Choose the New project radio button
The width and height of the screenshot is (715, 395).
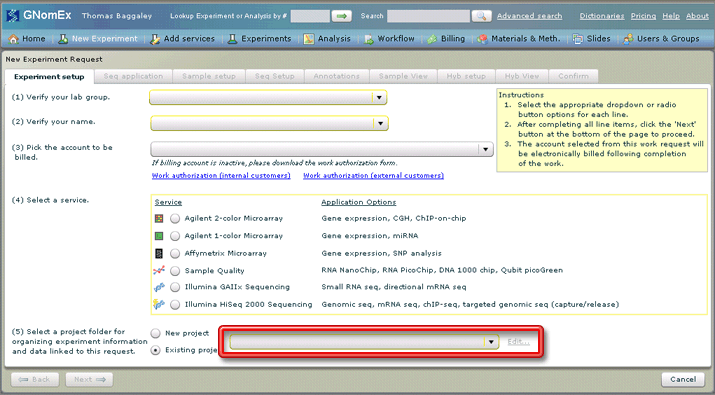coord(155,333)
